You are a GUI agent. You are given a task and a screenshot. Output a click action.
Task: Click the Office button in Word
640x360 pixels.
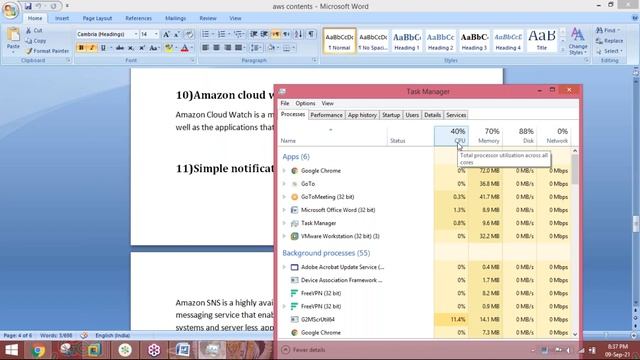click(10, 10)
